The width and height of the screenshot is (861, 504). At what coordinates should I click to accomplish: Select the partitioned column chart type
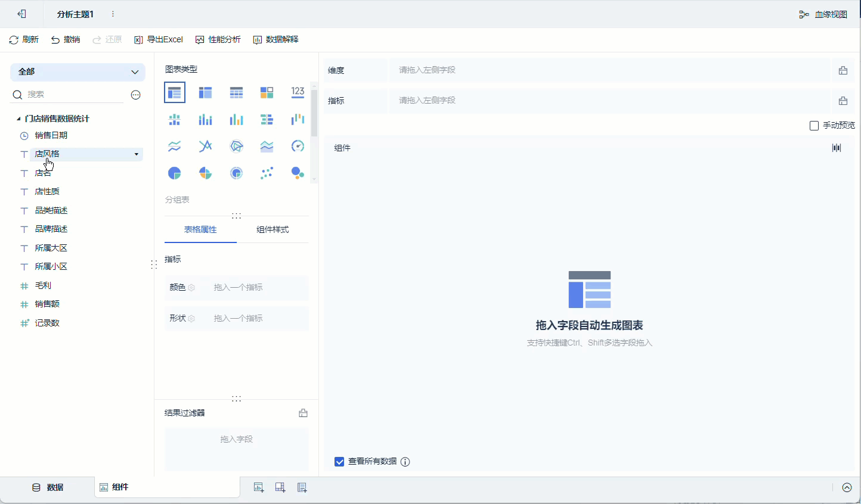175,119
